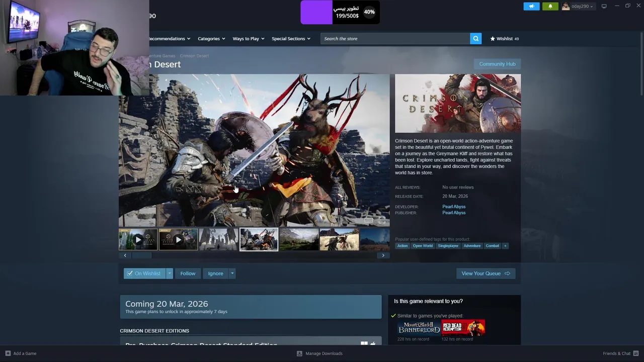Viewport: 644px width, 362px height.
Task: Open the Pearl Abyss publisher link
Action: [454, 213]
